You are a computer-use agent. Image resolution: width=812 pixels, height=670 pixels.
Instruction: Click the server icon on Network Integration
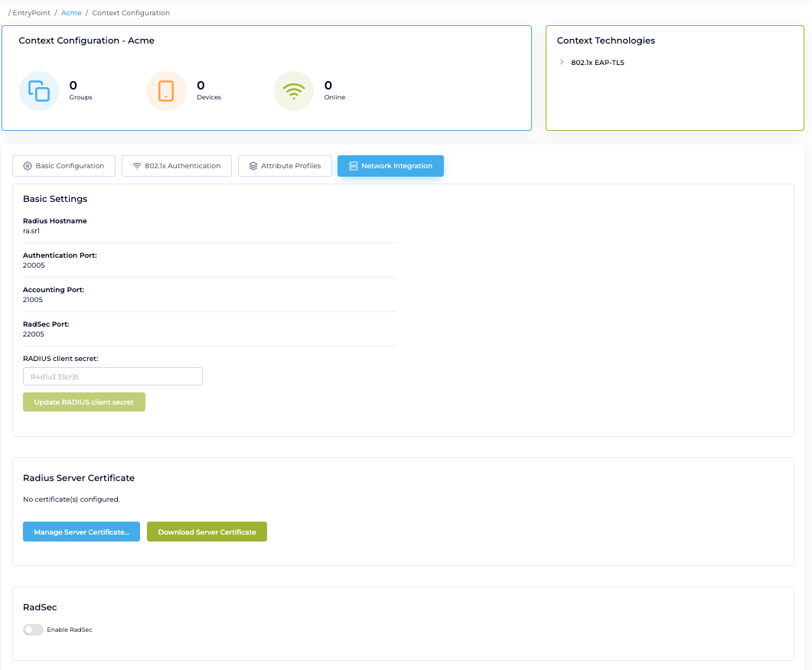tap(353, 166)
